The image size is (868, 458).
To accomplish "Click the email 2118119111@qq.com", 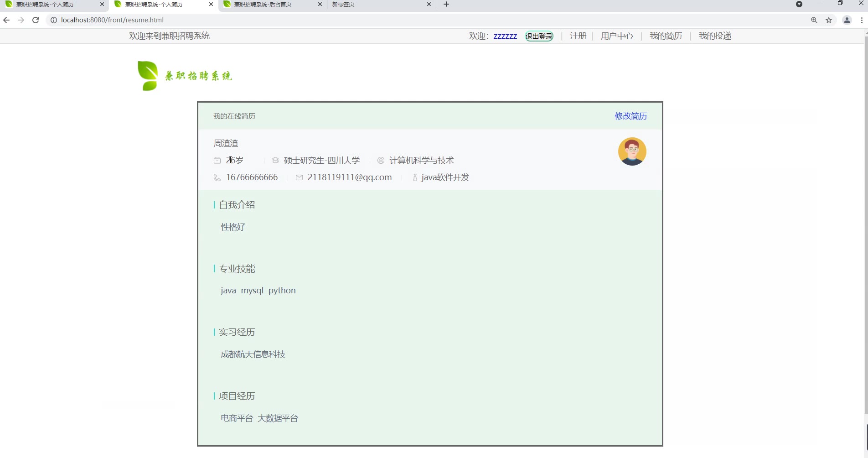I will [x=350, y=177].
